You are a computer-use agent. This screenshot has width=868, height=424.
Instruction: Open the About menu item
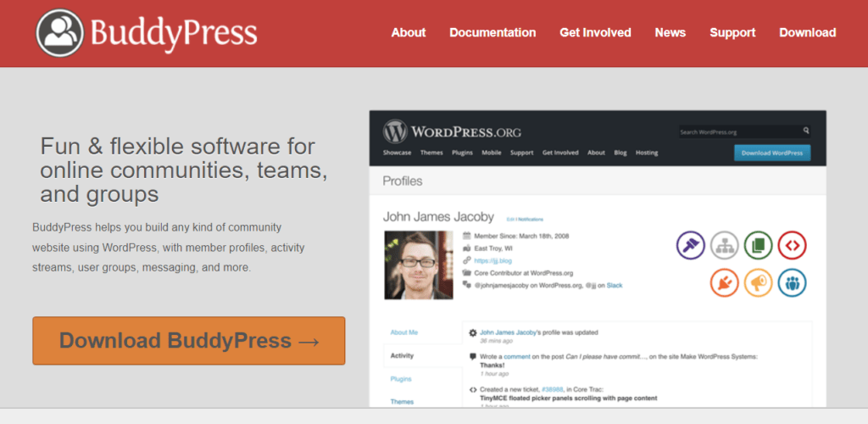tap(408, 32)
